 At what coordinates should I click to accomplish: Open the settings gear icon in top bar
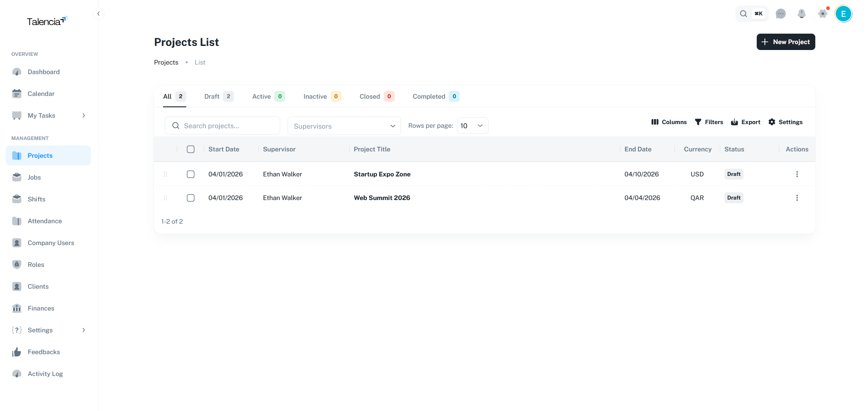click(x=823, y=14)
